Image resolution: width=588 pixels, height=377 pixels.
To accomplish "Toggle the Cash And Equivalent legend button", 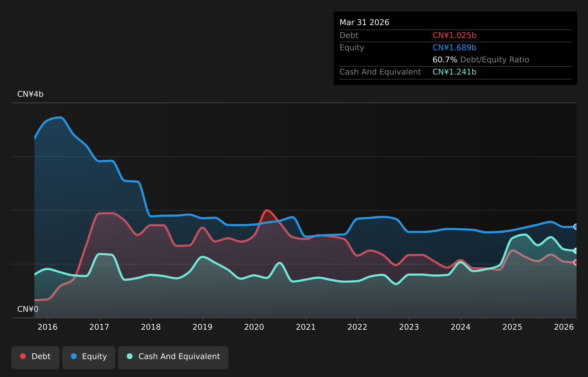I will 173,357.
